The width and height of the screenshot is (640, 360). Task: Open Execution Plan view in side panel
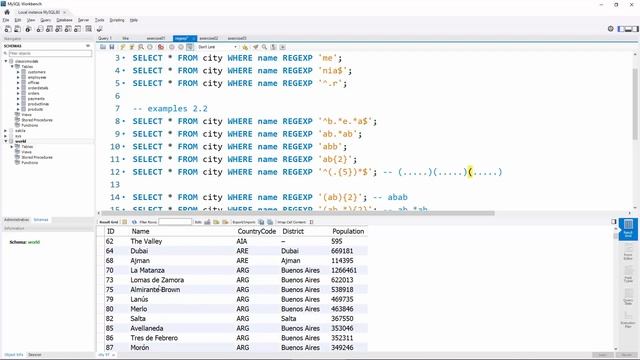point(628,320)
